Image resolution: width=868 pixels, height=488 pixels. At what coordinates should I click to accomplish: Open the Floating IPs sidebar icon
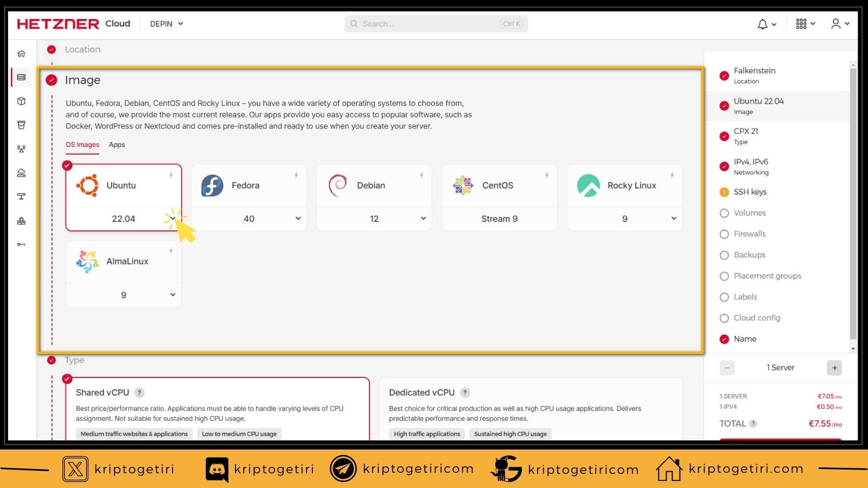tap(21, 173)
